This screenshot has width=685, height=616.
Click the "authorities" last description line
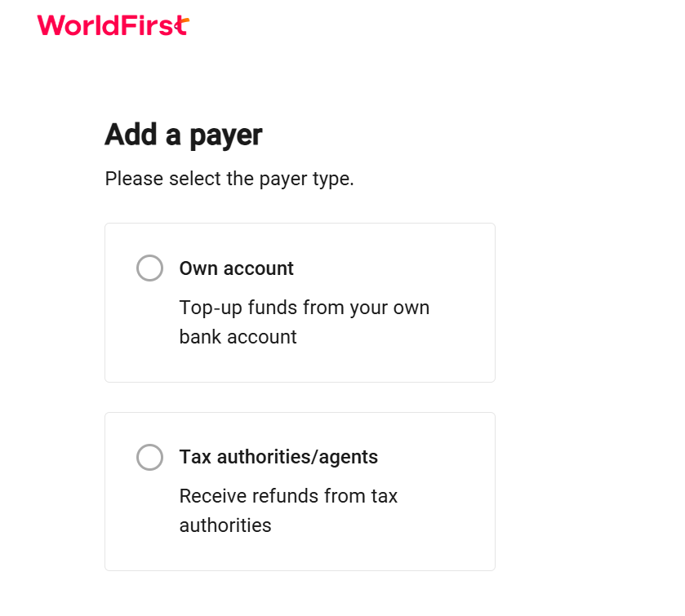(225, 525)
